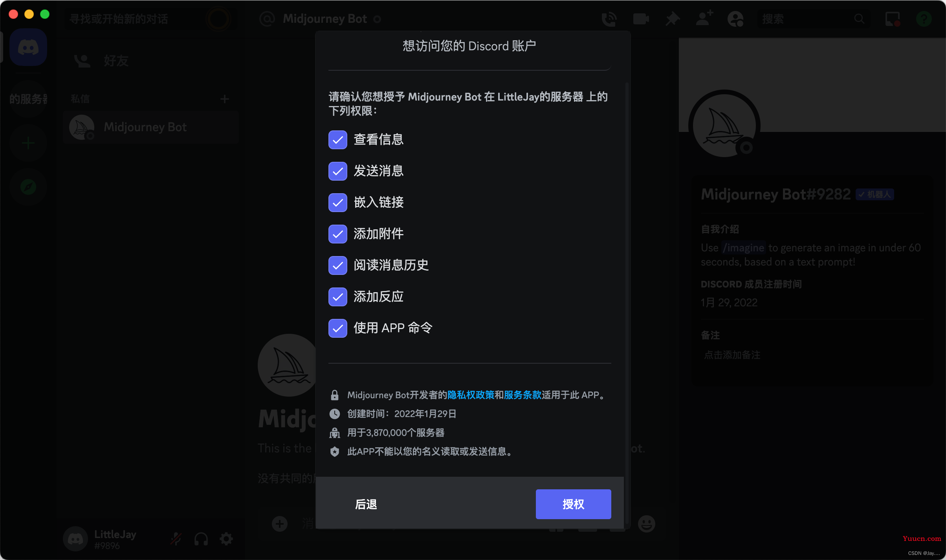Open pinned messages pin icon
946x560 pixels.
click(x=673, y=19)
